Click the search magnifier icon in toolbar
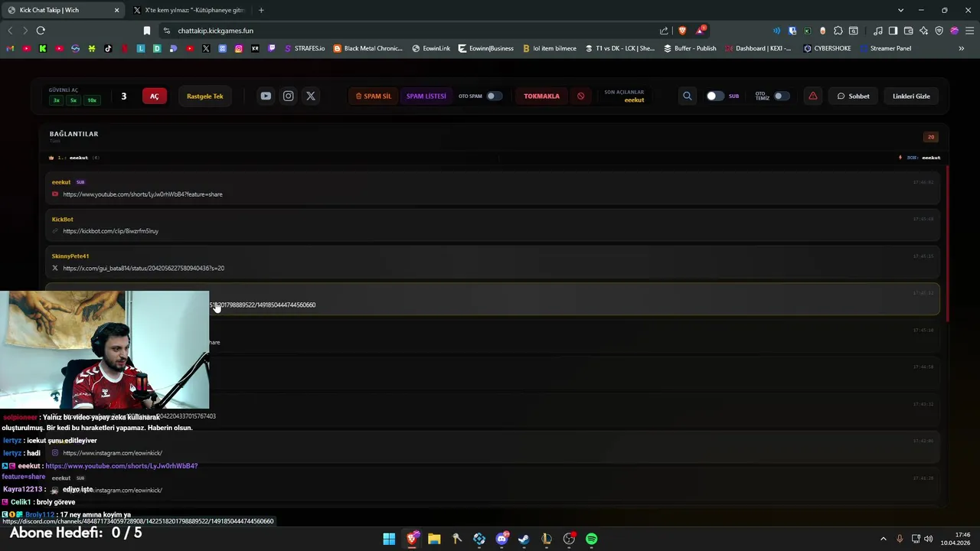The width and height of the screenshot is (980, 551). point(687,96)
